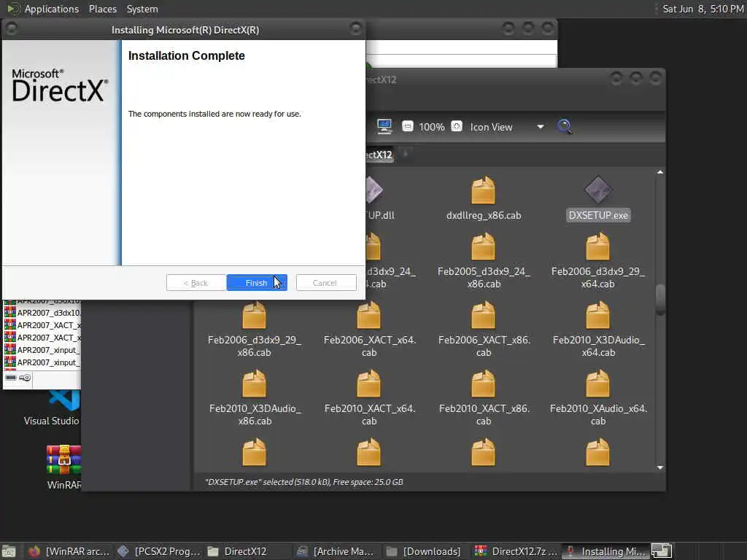747x560 pixels.
Task: Switch to Archive Ma... taskbar window
Action: [337, 551]
